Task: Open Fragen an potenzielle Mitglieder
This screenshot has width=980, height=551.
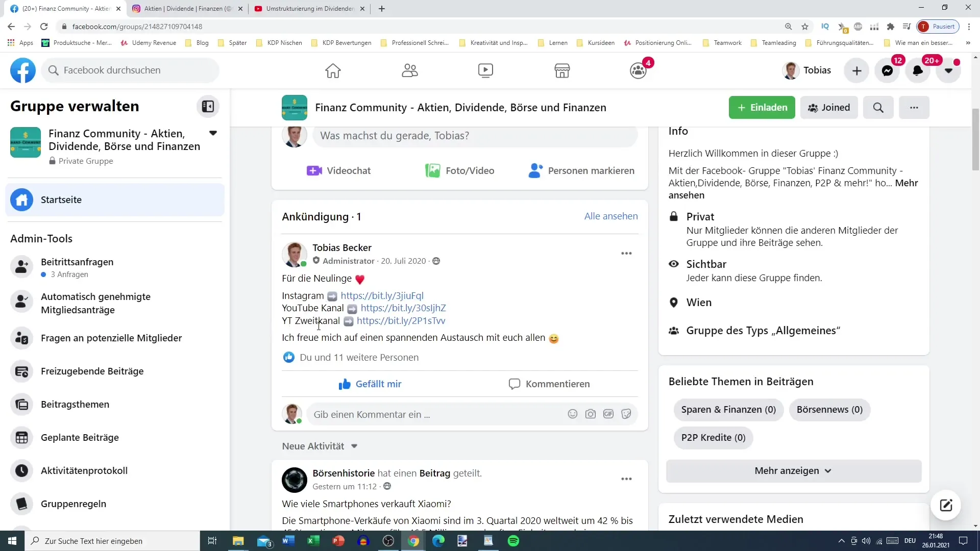Action: tap(115, 338)
